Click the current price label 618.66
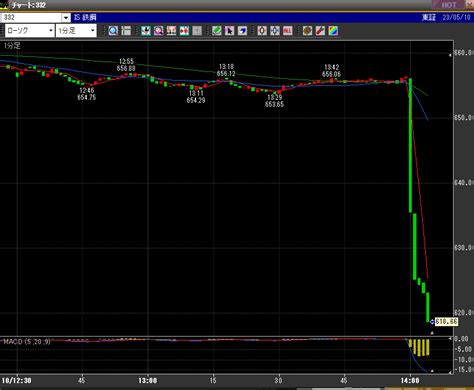The height and width of the screenshot is (390, 474). click(x=446, y=322)
